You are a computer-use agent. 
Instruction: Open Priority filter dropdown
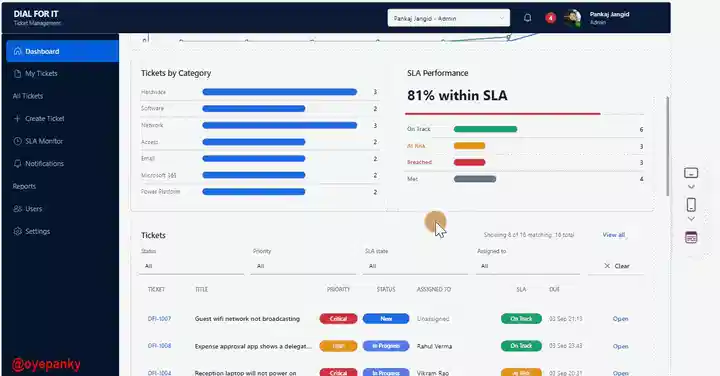click(304, 266)
